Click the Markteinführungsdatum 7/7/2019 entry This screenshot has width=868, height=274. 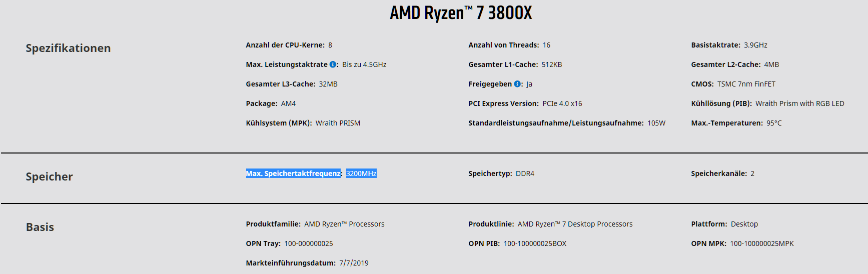[x=307, y=263]
